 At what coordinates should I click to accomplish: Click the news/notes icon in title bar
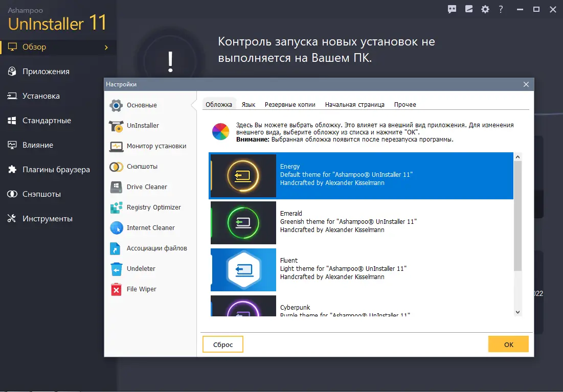[469, 9]
